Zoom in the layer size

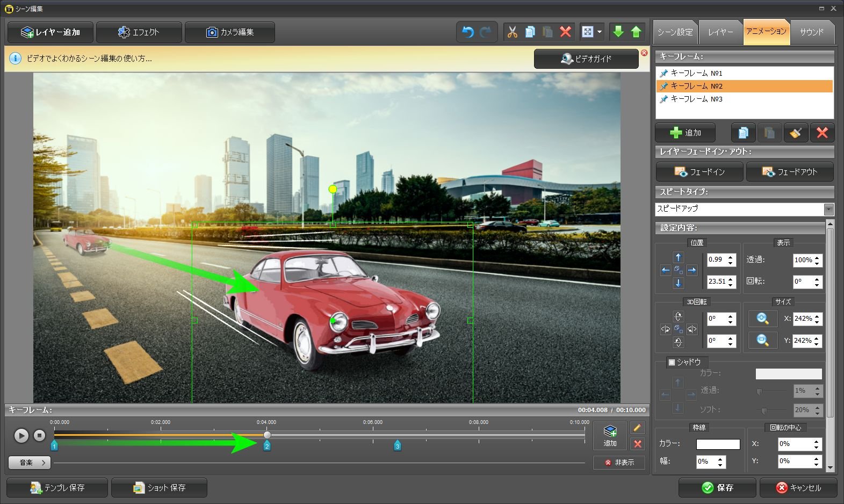[763, 319]
